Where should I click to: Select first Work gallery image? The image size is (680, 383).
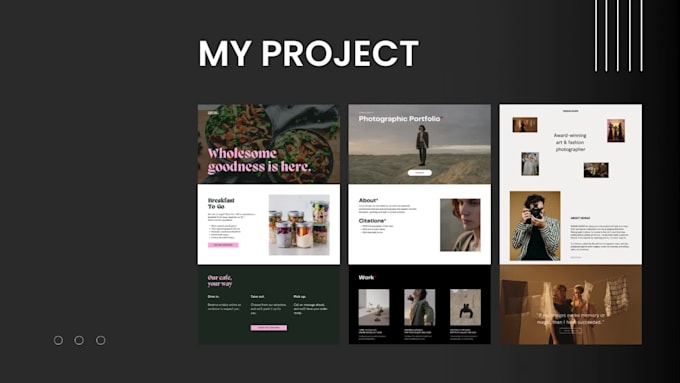[374, 308]
